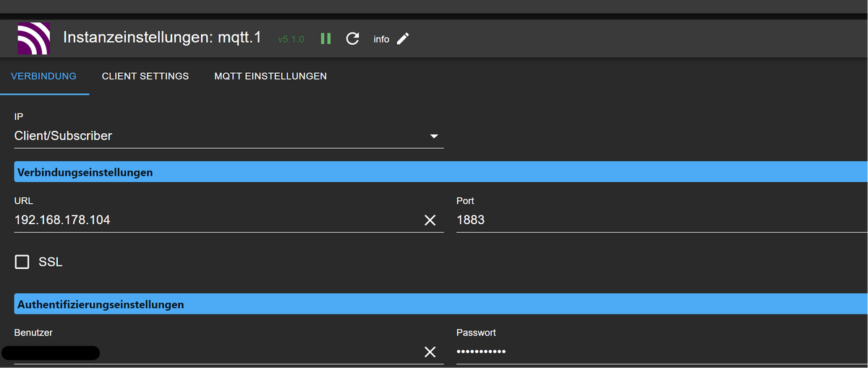Click the info text in the header
Image resolution: width=868 pixels, height=368 pixels.
point(381,39)
